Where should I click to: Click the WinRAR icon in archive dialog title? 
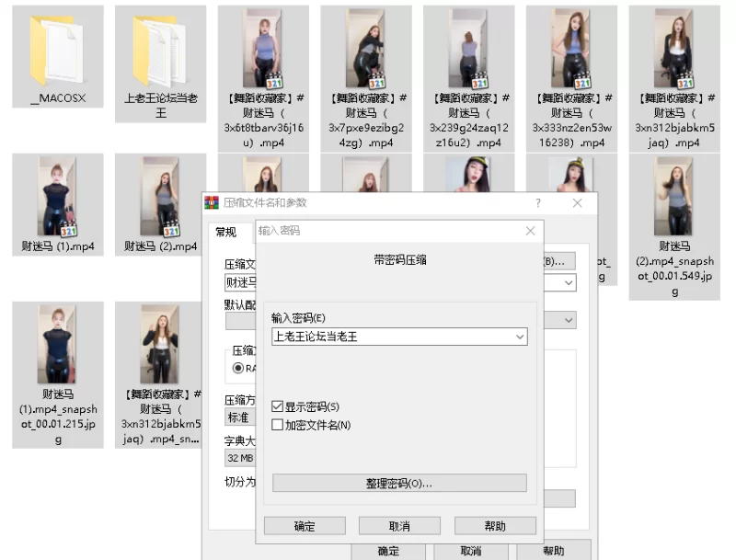pyautogui.click(x=212, y=202)
